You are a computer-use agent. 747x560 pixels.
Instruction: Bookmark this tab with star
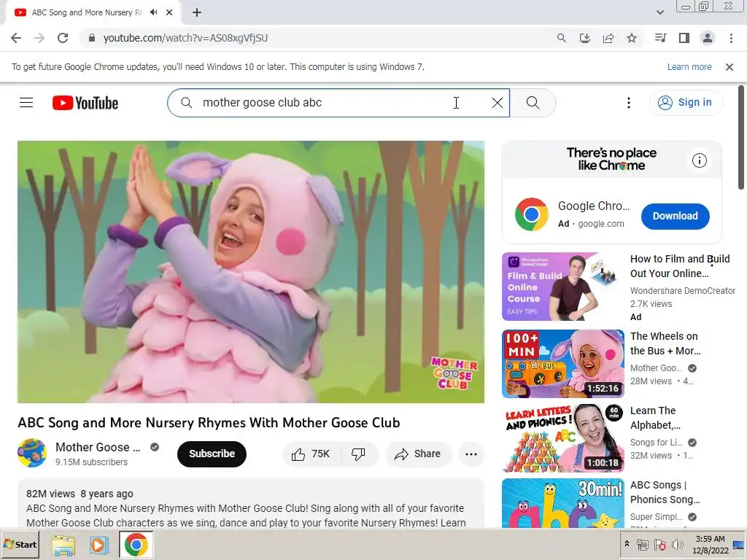pyautogui.click(x=632, y=38)
